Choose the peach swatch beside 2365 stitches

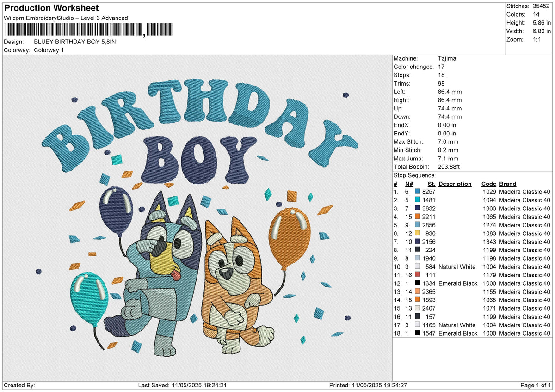(418, 291)
